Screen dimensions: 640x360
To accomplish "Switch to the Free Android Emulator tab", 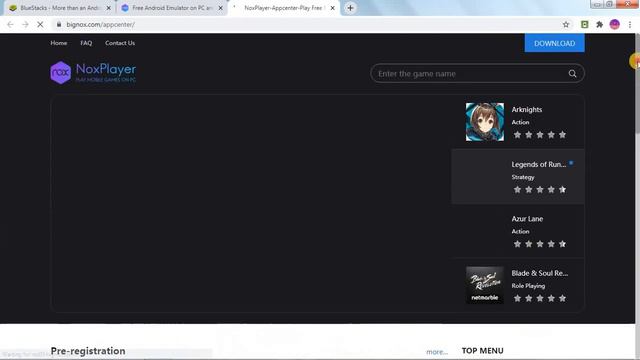I will tap(171, 8).
